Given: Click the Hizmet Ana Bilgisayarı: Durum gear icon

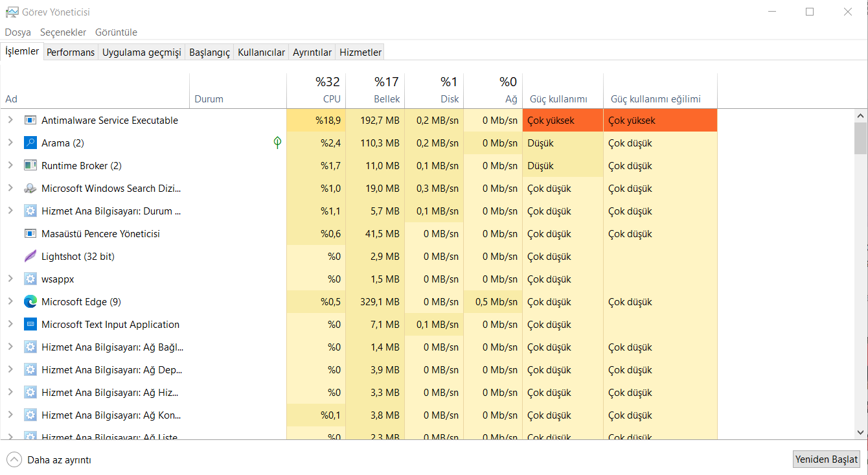Looking at the screenshot, I should point(30,211).
